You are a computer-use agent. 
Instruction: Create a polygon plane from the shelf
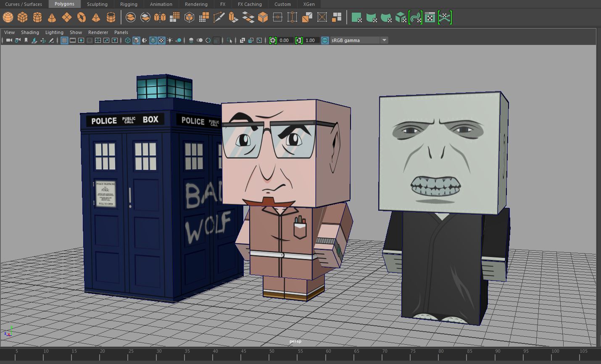pyautogui.click(x=67, y=17)
